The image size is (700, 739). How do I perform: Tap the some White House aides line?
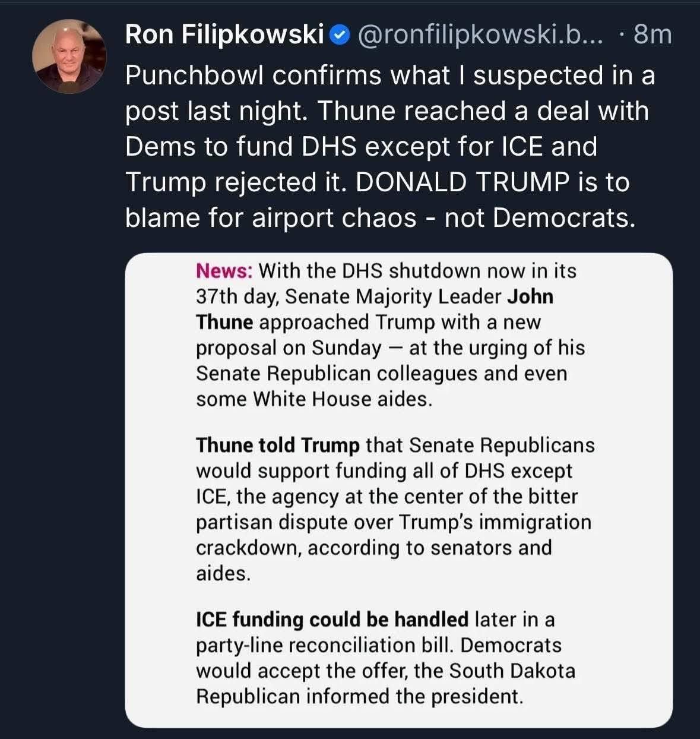314,399
